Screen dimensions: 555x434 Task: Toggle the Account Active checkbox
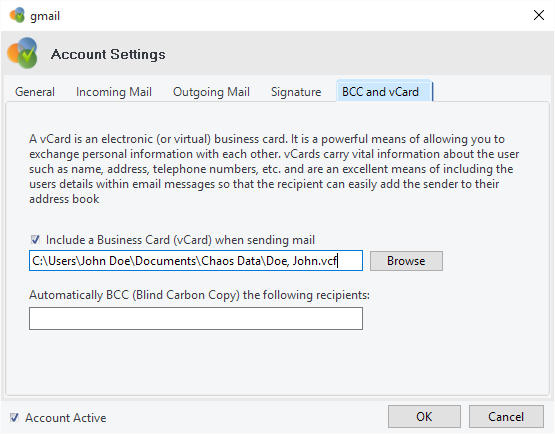14,417
